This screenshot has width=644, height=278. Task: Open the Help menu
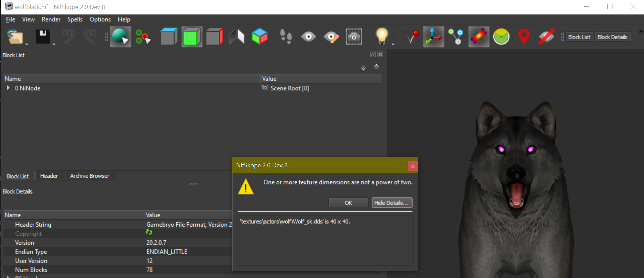[124, 19]
